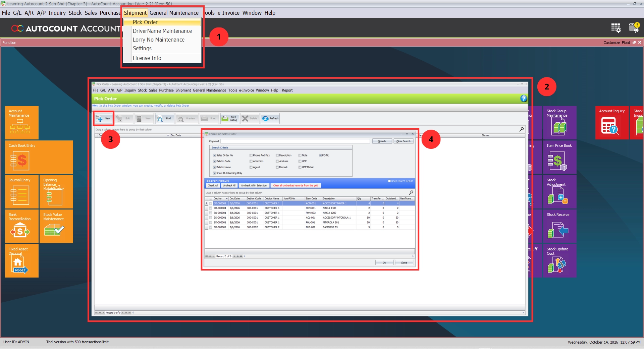Open the Stock Update Cost tile

(559, 261)
